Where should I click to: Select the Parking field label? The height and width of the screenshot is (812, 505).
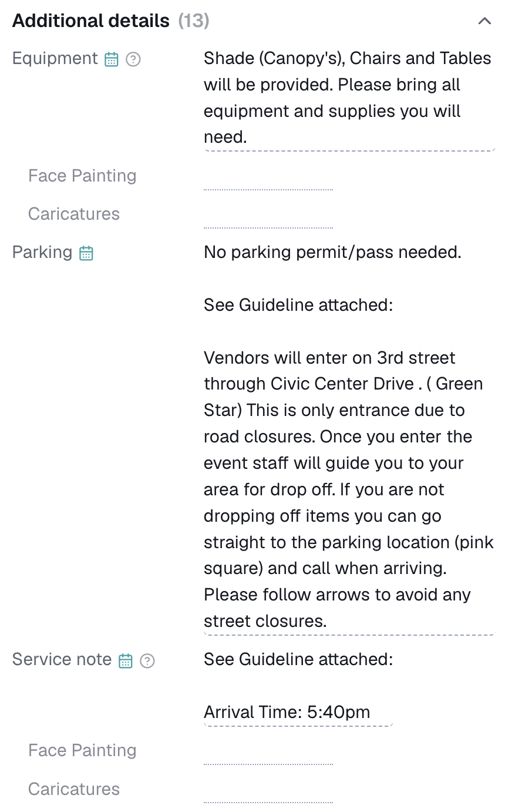point(42,253)
